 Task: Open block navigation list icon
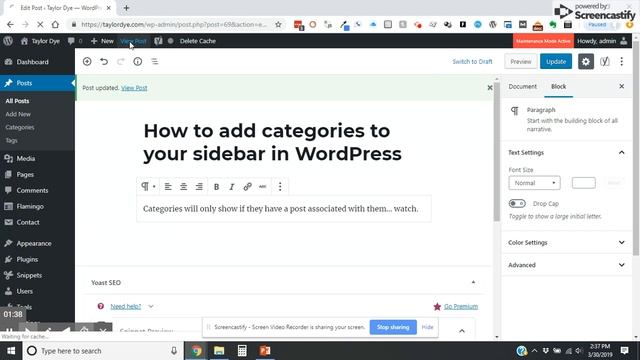pos(154,61)
